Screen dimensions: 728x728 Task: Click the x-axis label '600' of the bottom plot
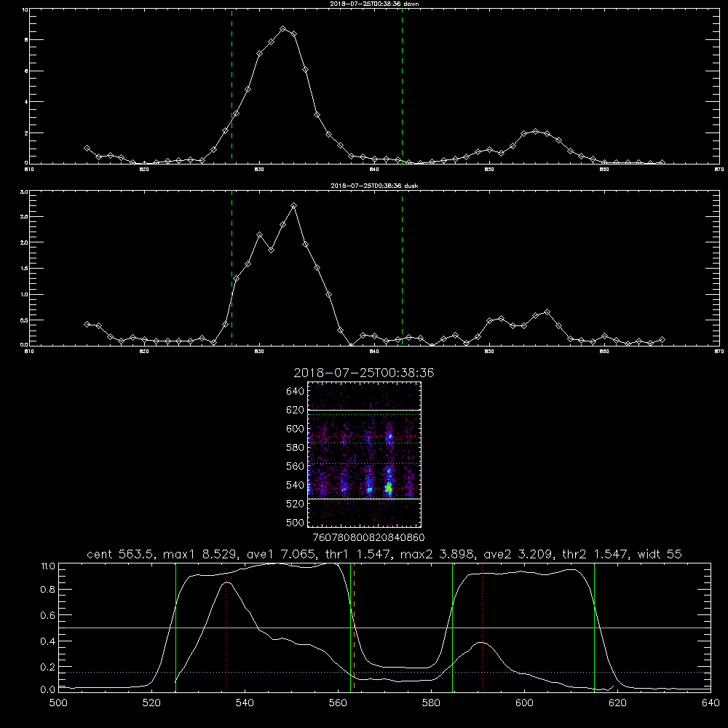pyautogui.click(x=525, y=703)
